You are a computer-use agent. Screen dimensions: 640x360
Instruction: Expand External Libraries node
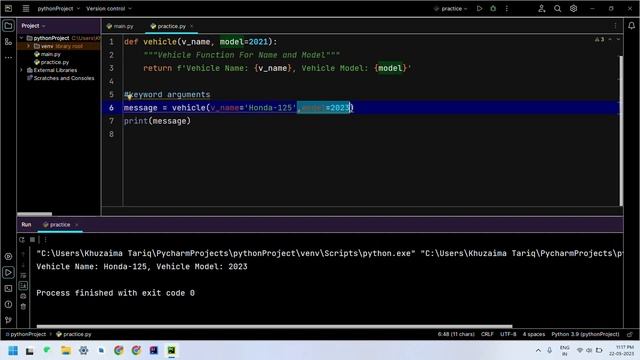pos(22,70)
